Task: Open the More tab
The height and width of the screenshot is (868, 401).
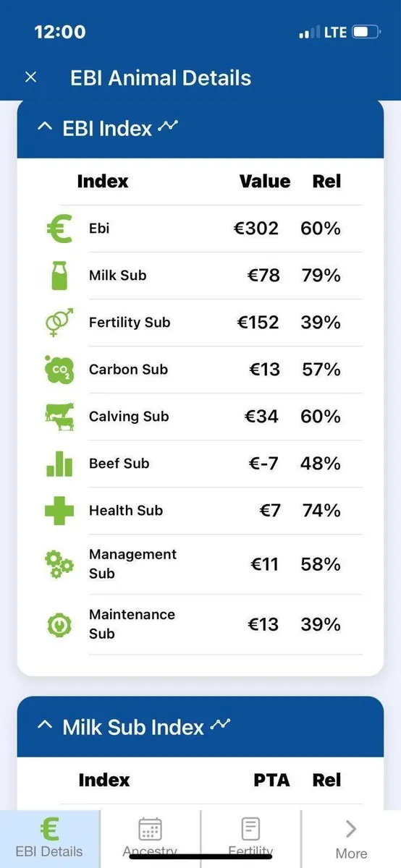Action: point(351,838)
